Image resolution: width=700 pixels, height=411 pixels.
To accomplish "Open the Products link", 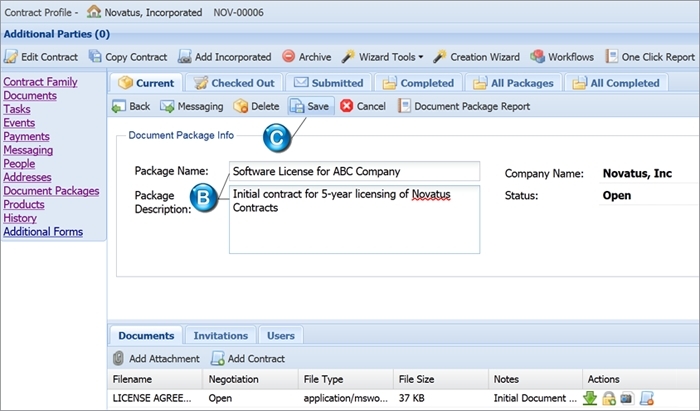I will point(24,204).
